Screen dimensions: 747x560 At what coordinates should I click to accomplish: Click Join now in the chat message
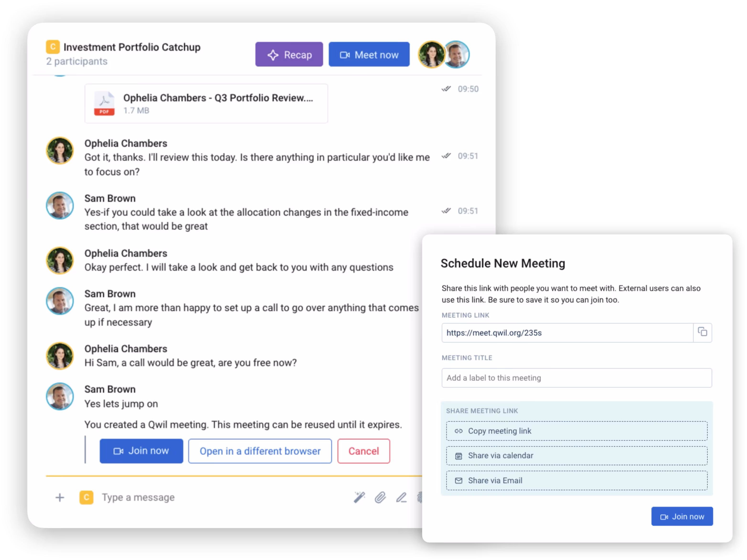tap(141, 451)
